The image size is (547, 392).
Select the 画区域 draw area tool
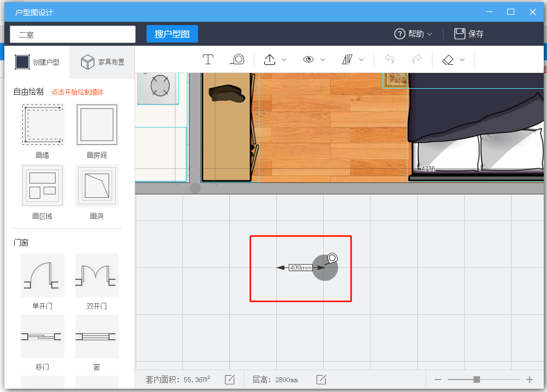point(42,186)
